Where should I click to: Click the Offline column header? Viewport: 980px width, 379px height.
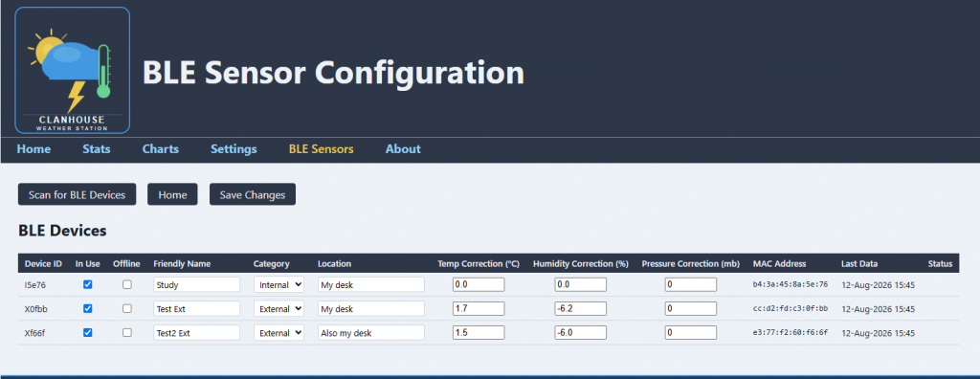[x=127, y=264]
